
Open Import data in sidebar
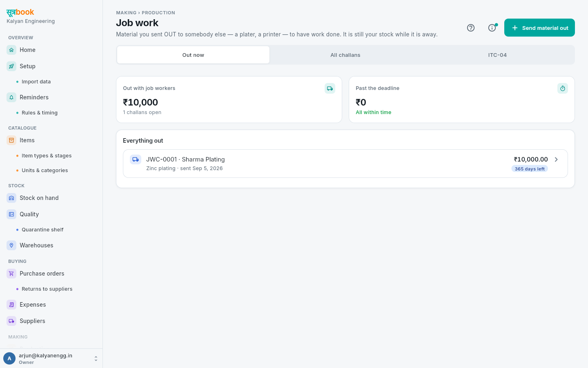(x=36, y=82)
